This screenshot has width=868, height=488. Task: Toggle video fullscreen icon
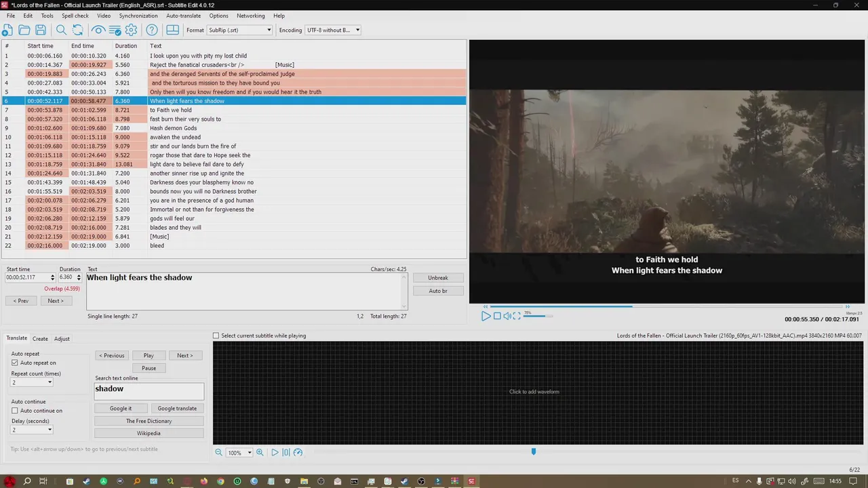517,316
